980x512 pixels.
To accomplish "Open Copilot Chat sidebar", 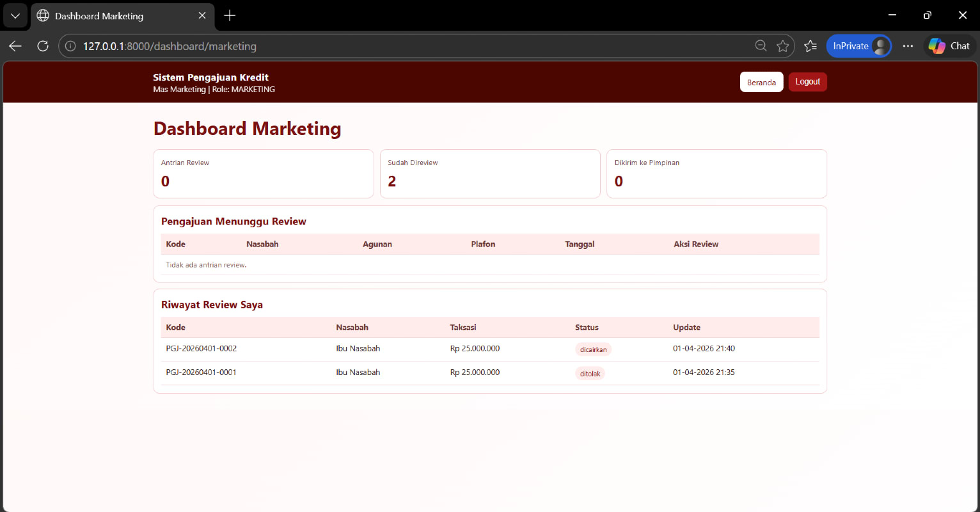I will click(x=949, y=46).
